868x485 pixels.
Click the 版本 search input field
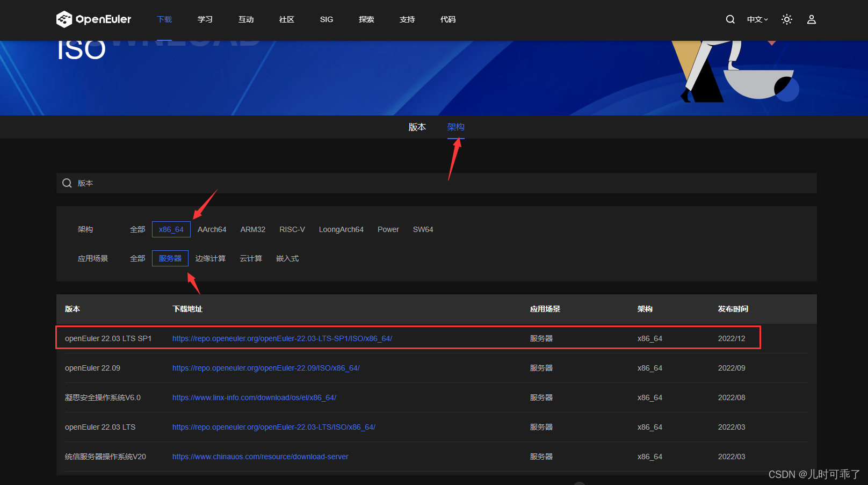[x=437, y=183]
